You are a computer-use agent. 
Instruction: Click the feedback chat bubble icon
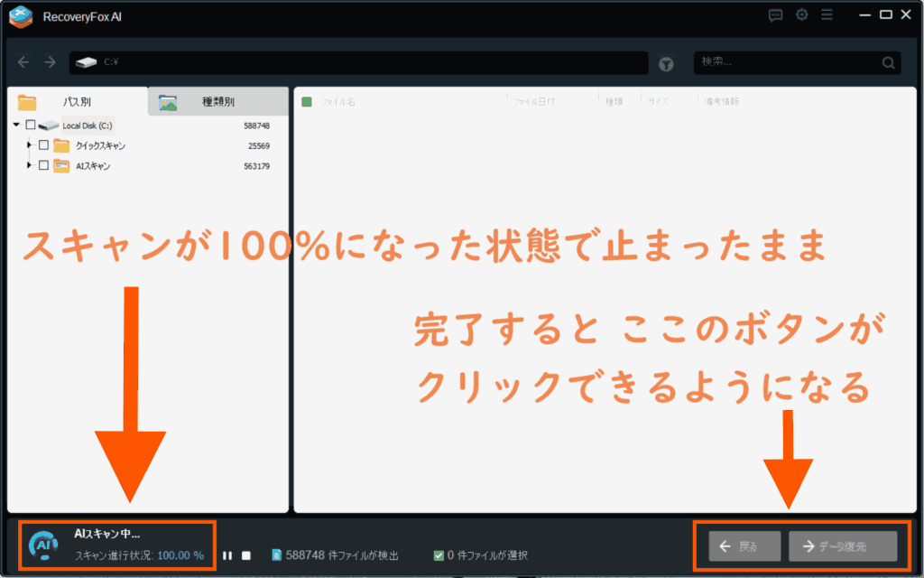coord(775,15)
